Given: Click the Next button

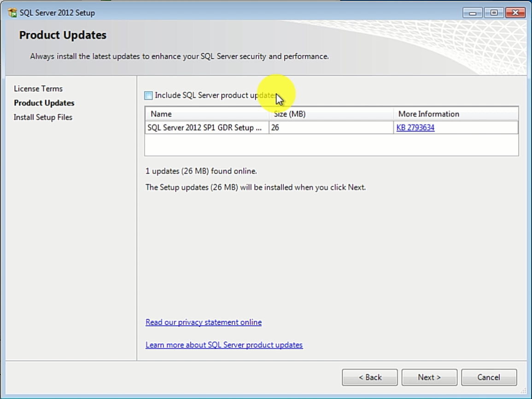Looking at the screenshot, I should [429, 377].
